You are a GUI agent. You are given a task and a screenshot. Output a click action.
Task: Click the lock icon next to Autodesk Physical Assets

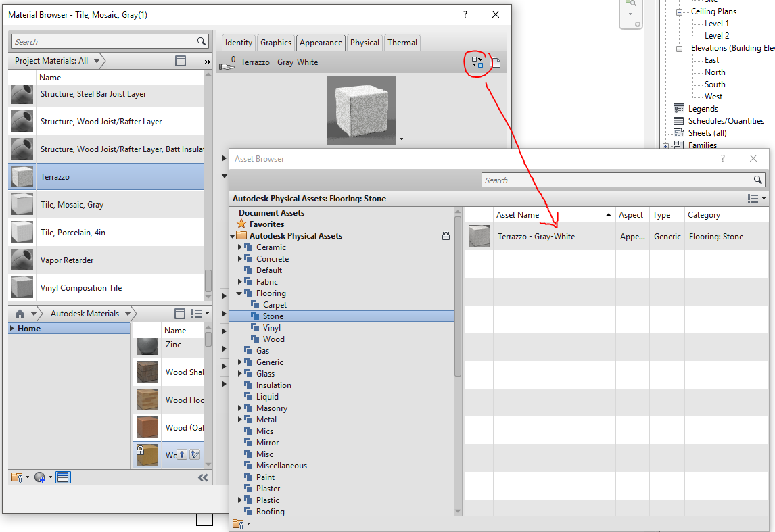446,236
